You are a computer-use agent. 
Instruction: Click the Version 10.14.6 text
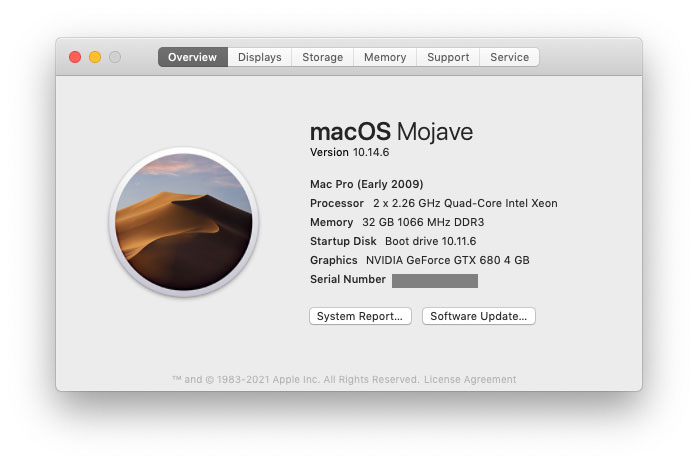pyautogui.click(x=349, y=152)
